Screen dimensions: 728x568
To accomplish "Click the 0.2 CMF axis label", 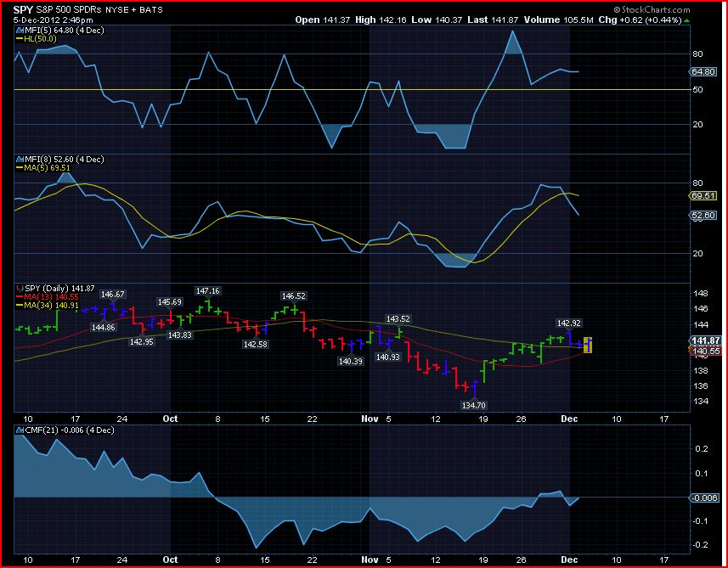I will pos(702,449).
